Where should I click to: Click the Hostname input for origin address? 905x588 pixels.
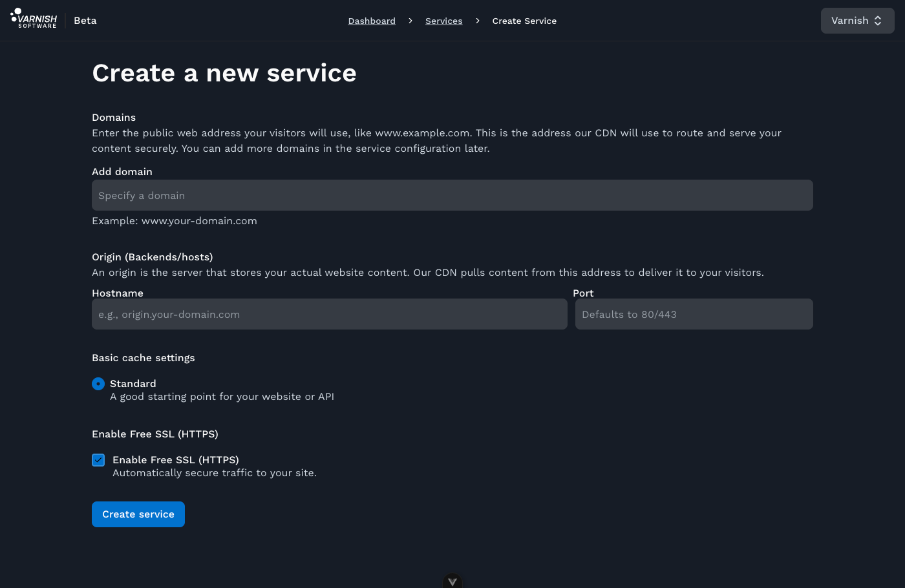[330, 314]
